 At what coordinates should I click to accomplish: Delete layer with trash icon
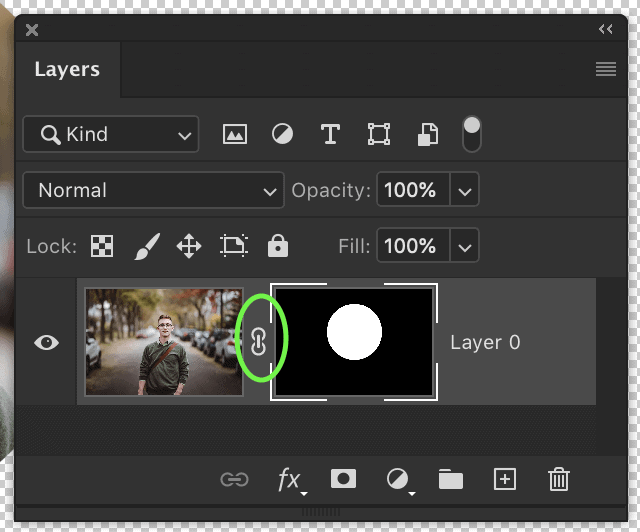pos(558,479)
